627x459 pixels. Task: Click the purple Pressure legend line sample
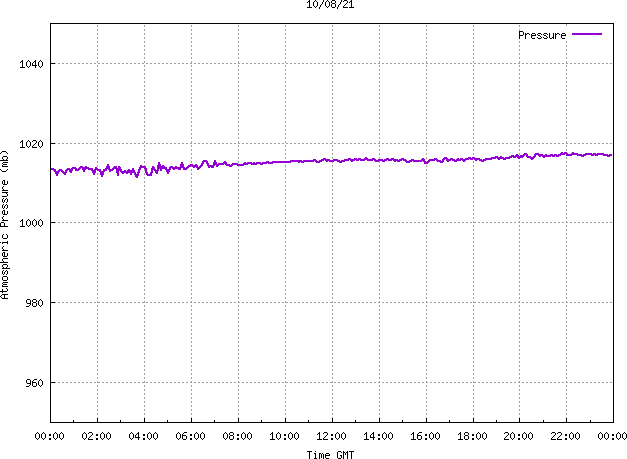pos(587,34)
